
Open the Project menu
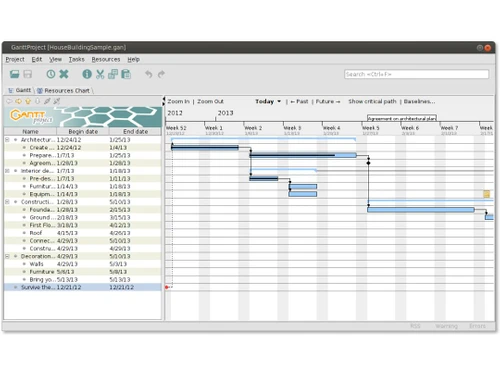click(15, 59)
